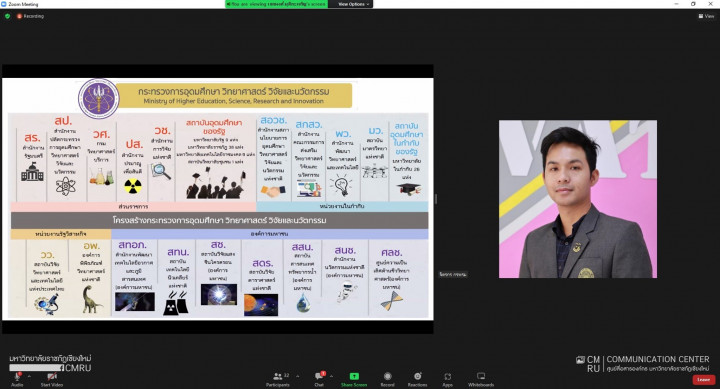Open the Whiteboards tool
This screenshot has width=720, height=389.
click(481, 379)
